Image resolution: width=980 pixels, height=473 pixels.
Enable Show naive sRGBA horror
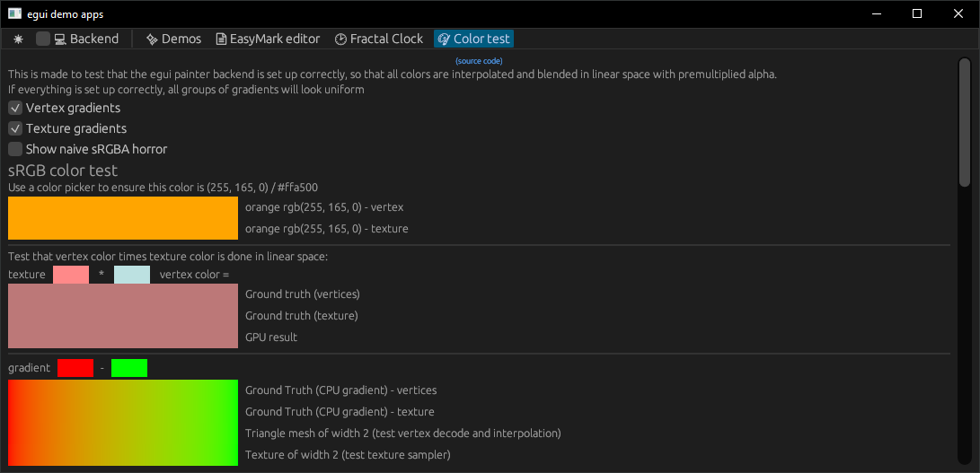click(x=15, y=149)
